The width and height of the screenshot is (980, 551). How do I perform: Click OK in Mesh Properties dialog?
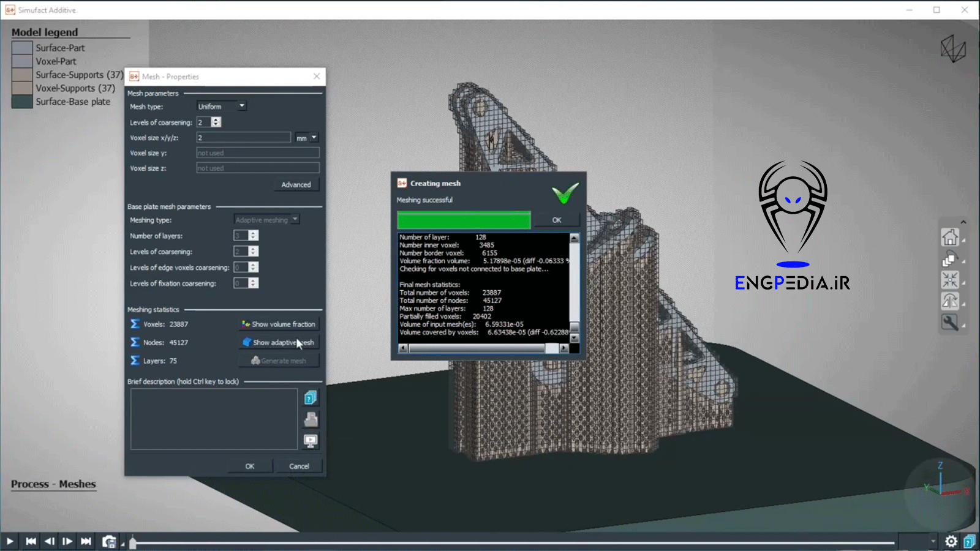[250, 466]
